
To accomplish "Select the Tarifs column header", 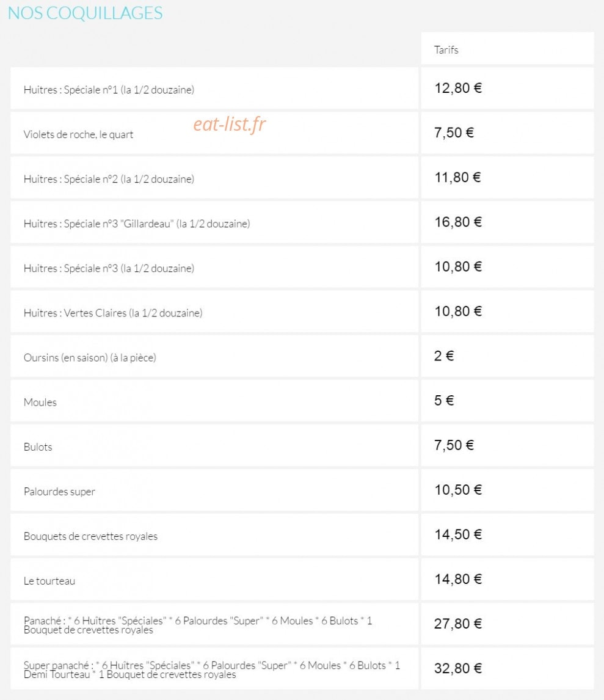I will click(x=446, y=49).
